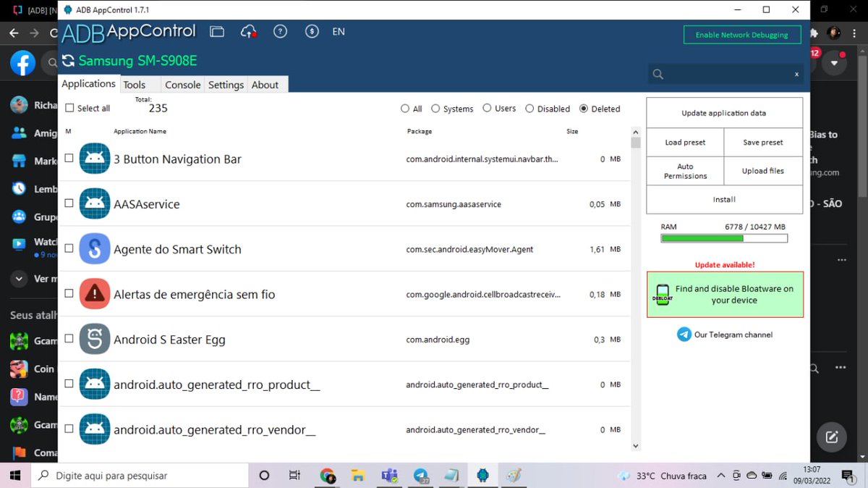Open Task View on the taskbar
The image size is (868, 488).
294,476
